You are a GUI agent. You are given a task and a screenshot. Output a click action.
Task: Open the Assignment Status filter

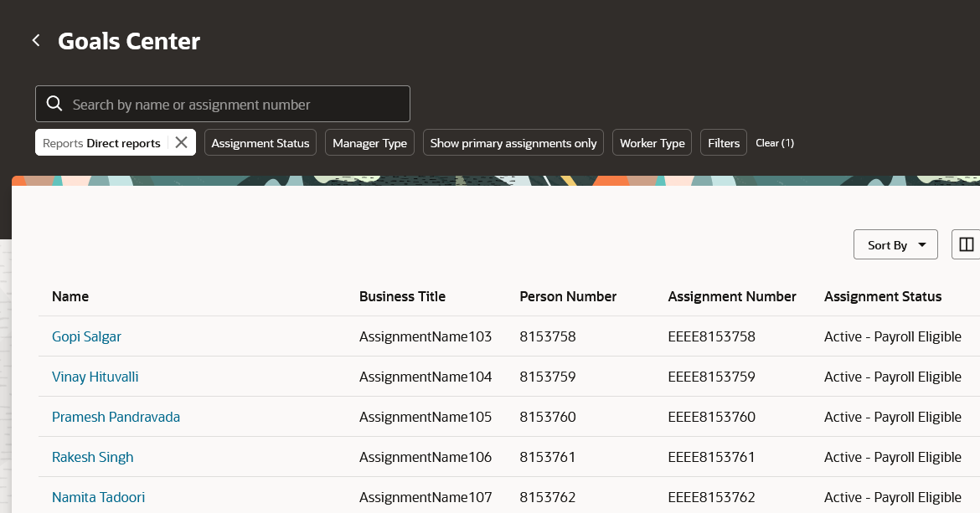pos(260,143)
